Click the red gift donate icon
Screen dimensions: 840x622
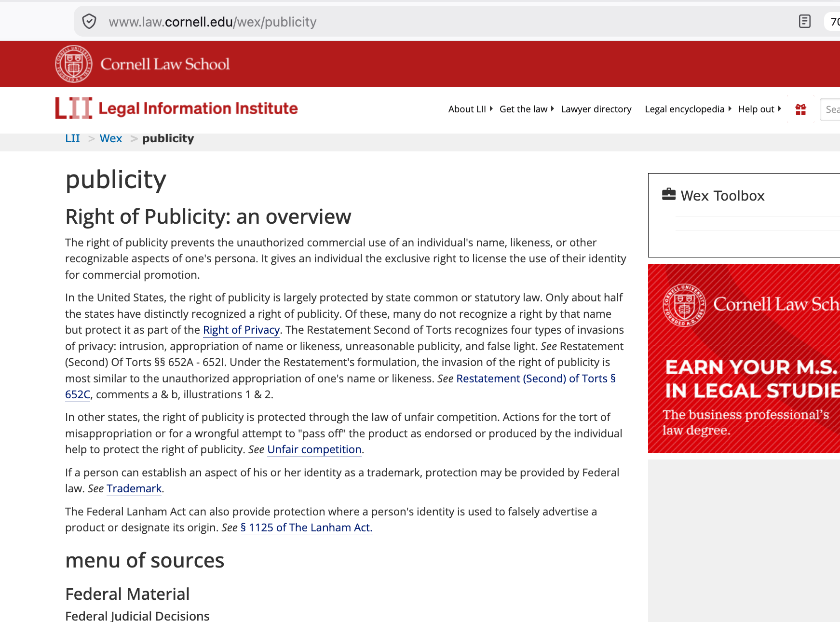[x=800, y=109]
